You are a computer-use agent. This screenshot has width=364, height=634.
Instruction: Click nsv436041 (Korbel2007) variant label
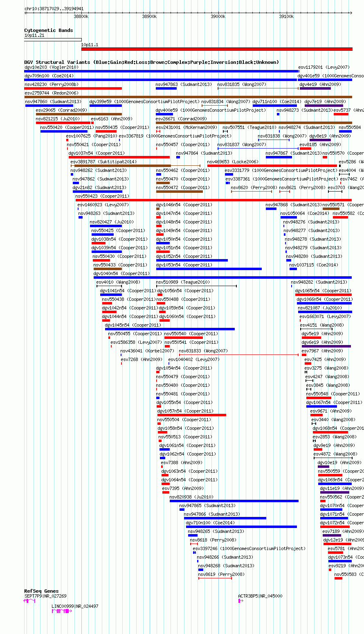point(147,351)
